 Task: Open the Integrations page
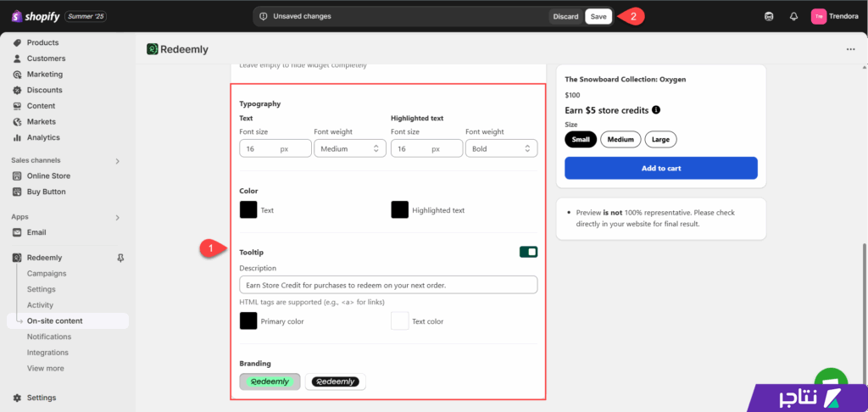(x=47, y=352)
